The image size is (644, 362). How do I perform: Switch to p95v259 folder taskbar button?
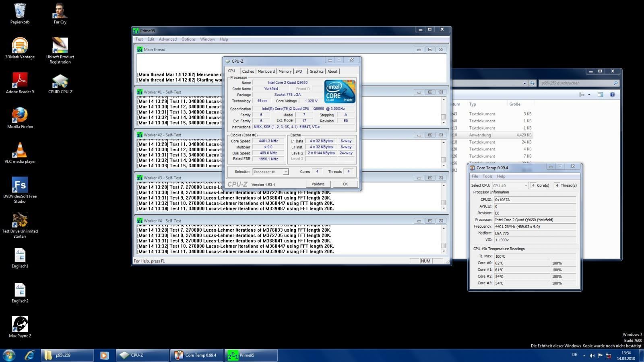(x=67, y=355)
